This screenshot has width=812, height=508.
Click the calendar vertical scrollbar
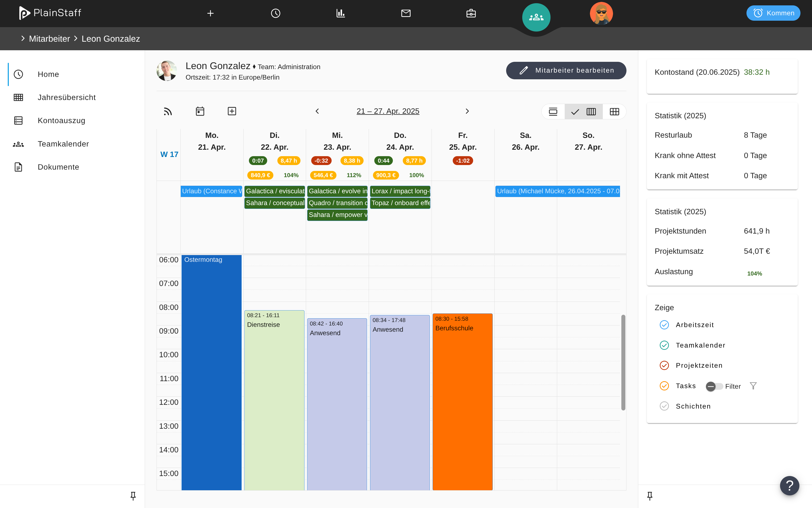(x=623, y=362)
